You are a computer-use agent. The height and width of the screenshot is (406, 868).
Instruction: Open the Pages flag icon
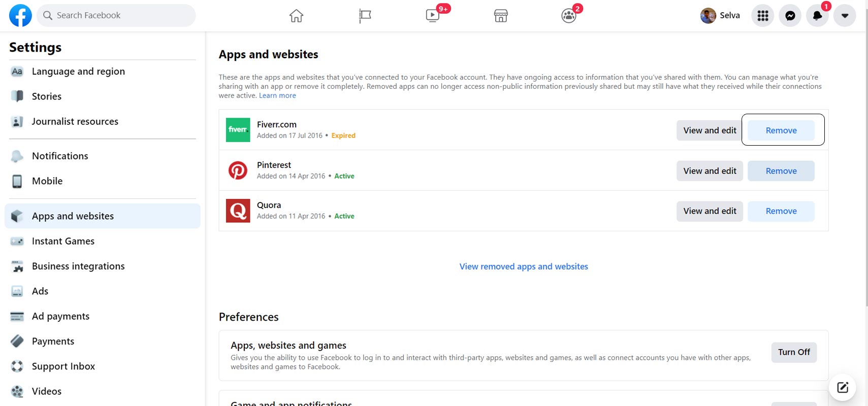click(x=365, y=16)
